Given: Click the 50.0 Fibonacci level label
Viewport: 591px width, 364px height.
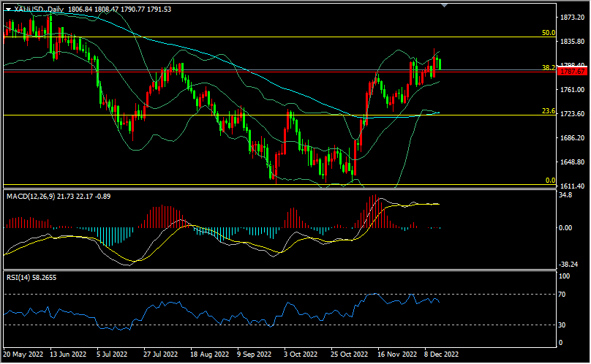Looking at the screenshot, I should (549, 33).
